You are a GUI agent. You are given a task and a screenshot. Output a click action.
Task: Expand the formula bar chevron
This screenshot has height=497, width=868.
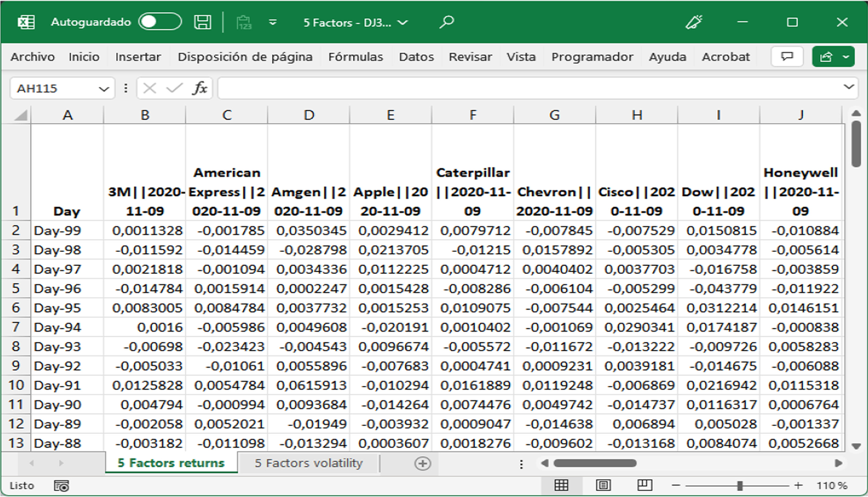[x=850, y=87]
